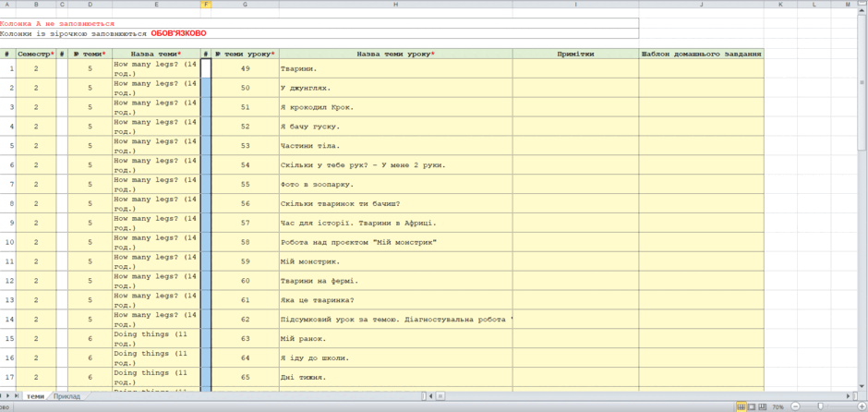Screen dimensions: 868x412
Task: Select column E header
Action: (x=156, y=4)
